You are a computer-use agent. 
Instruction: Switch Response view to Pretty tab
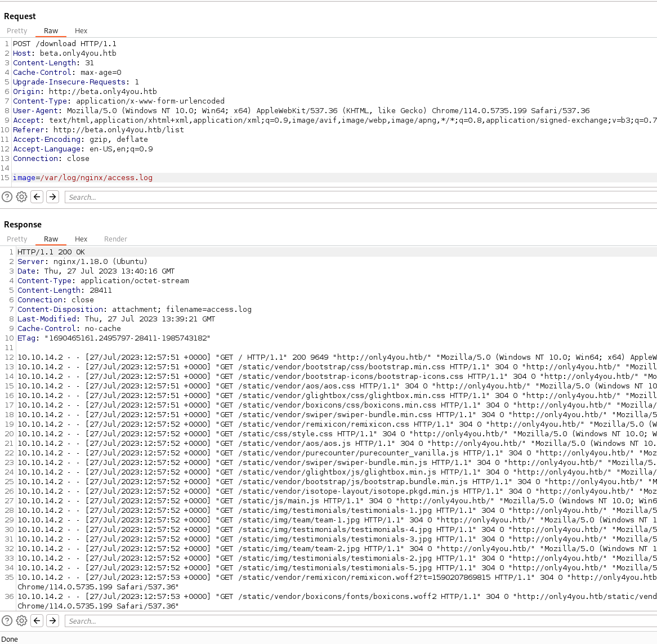17,239
